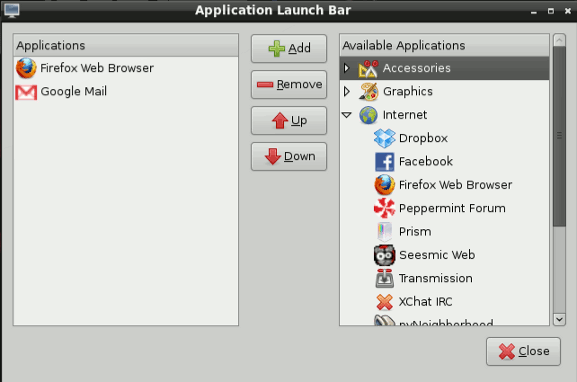Click the Transmission icon
The height and width of the screenshot is (382, 577).
click(385, 279)
